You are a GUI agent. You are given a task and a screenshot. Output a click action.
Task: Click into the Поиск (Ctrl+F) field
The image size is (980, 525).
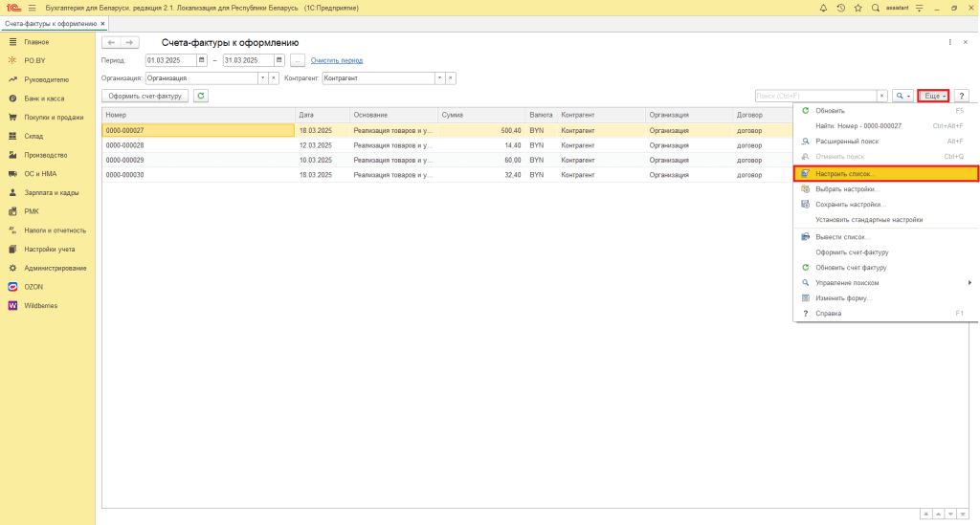click(x=815, y=97)
